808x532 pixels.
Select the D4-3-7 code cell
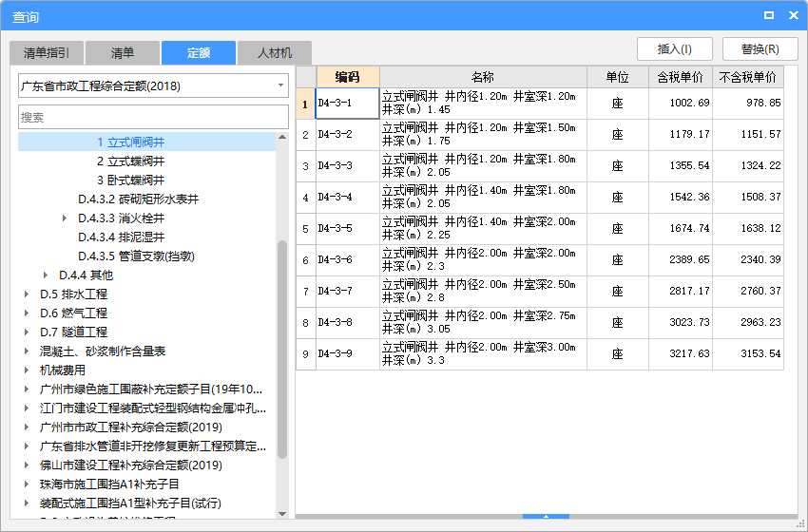[348, 292]
